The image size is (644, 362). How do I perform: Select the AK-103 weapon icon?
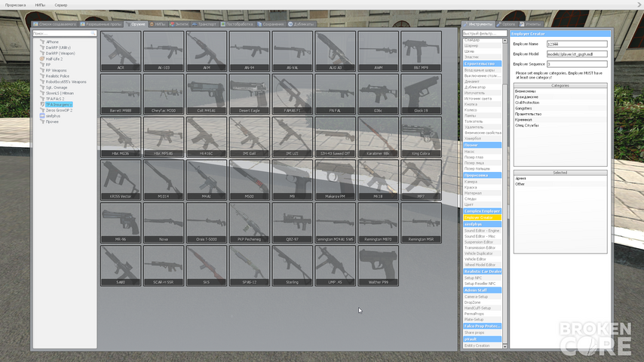click(164, 51)
